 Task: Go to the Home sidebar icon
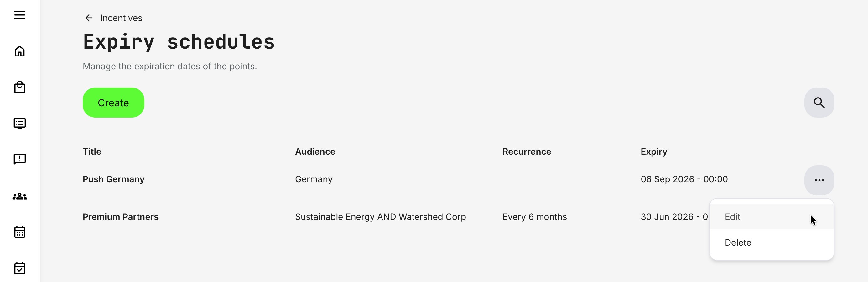(x=19, y=51)
